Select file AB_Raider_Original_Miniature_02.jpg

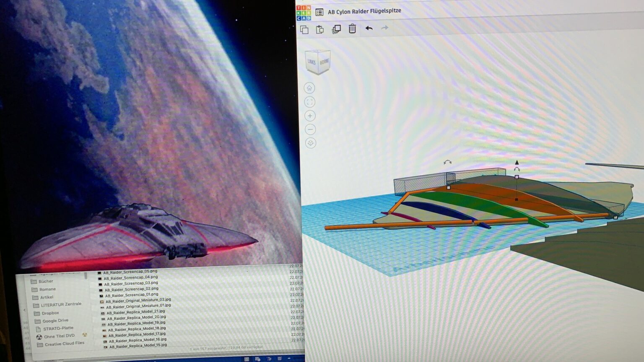pyautogui.click(x=138, y=300)
